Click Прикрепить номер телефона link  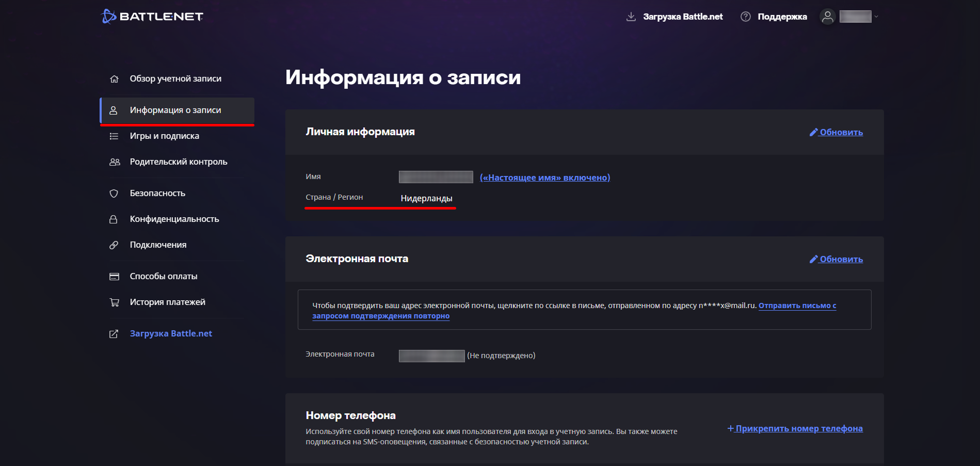(795, 428)
